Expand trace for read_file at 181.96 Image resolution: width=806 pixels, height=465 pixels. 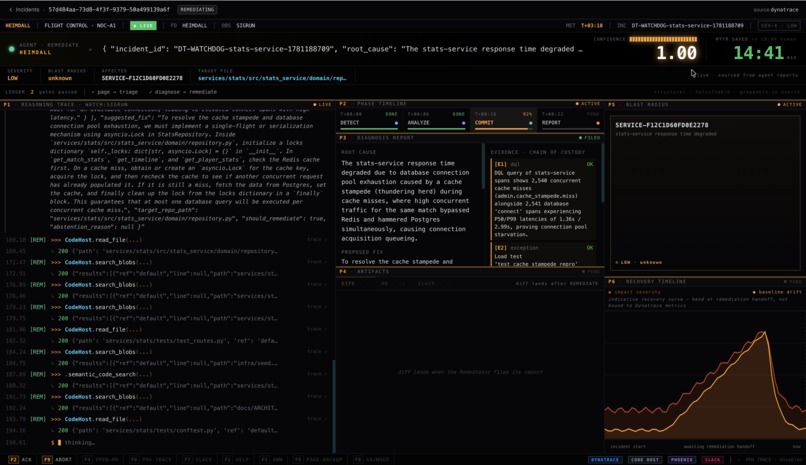pos(317,329)
